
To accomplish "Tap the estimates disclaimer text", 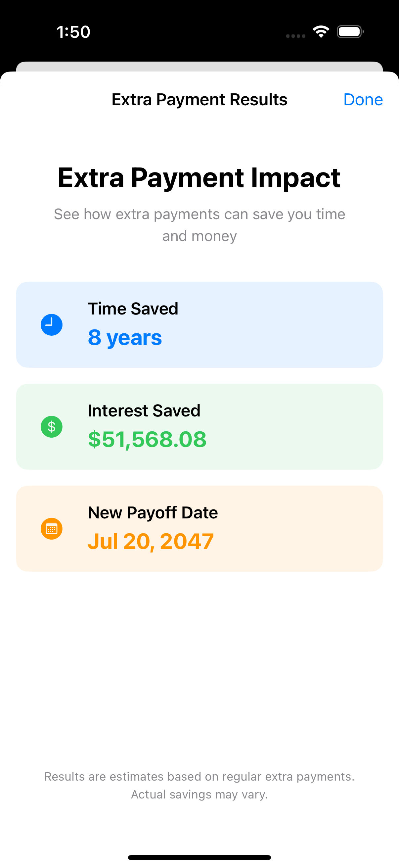I will pos(199,785).
